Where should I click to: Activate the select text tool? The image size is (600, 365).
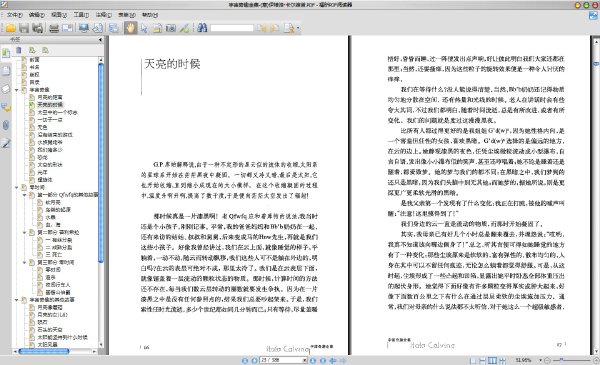(157, 28)
